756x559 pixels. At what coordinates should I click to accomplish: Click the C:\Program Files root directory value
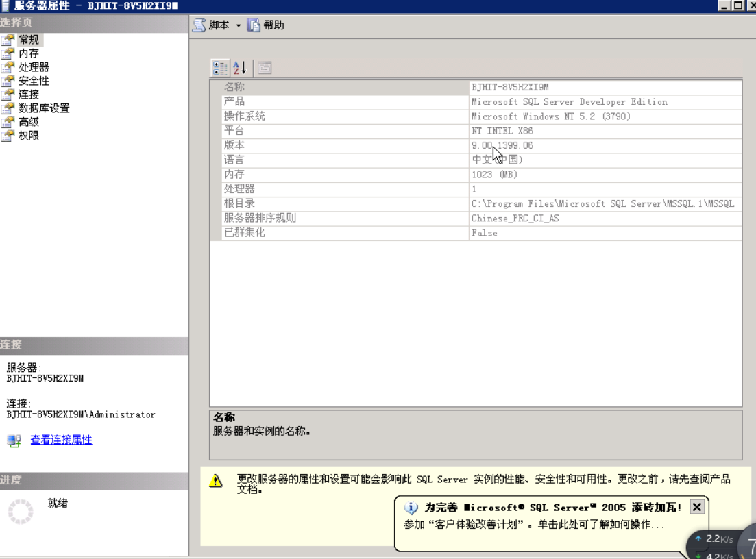(602, 203)
